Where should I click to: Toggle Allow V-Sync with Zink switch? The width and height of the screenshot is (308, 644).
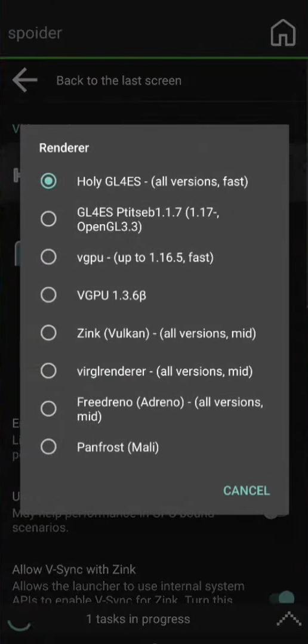point(283,597)
